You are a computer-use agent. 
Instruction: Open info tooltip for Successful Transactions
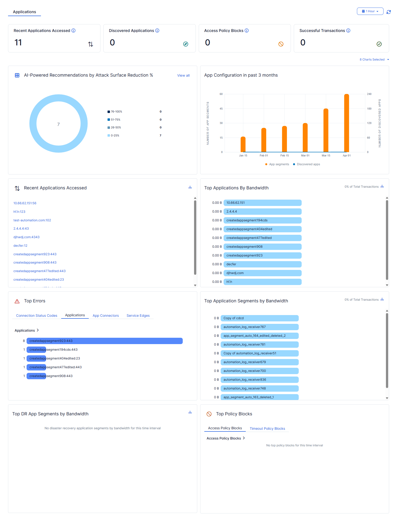tap(348, 31)
